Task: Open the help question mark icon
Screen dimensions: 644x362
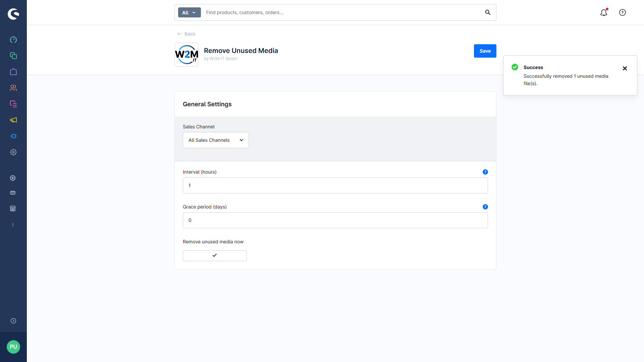Action: click(623, 12)
